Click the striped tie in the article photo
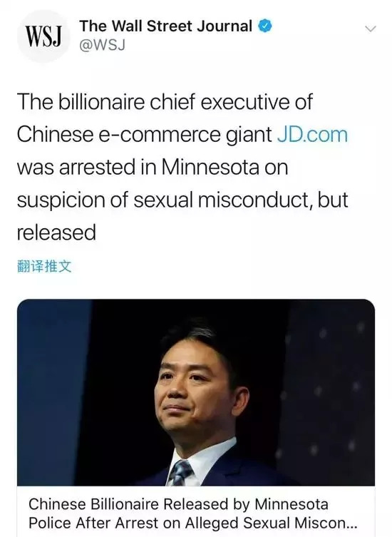The image size is (392, 537). [180, 473]
